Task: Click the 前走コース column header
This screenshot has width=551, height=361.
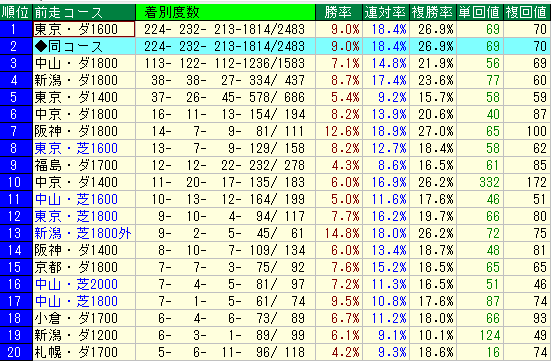Action: 84,12
